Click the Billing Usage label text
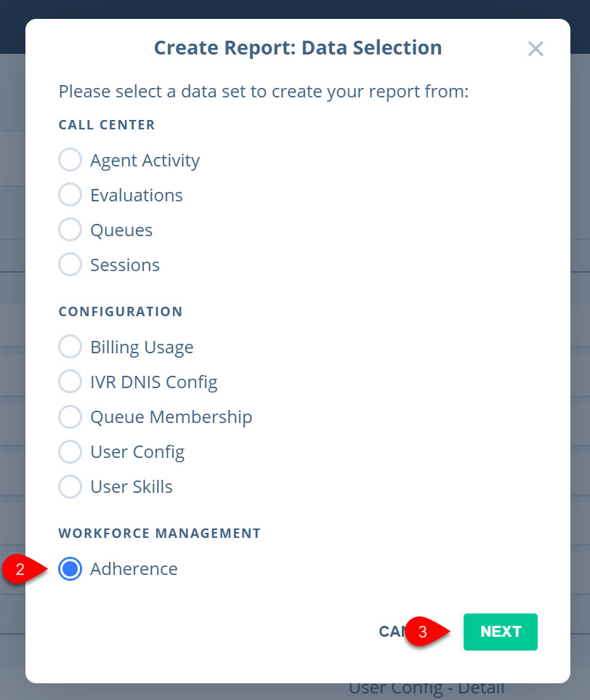This screenshot has height=700, width=590. pyautogui.click(x=142, y=347)
